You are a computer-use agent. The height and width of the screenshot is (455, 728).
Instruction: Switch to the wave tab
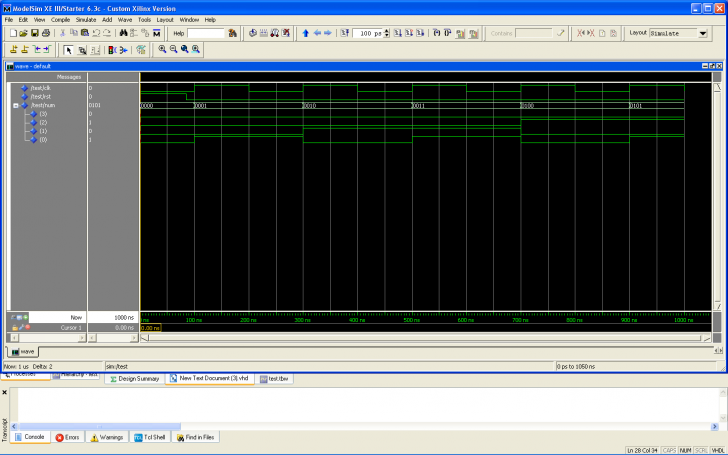[x=23, y=351]
